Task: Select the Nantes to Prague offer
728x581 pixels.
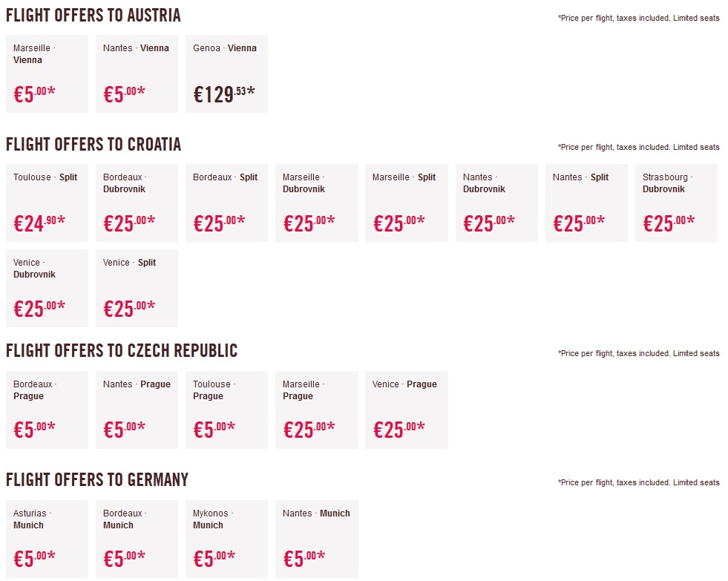Action: click(x=137, y=410)
